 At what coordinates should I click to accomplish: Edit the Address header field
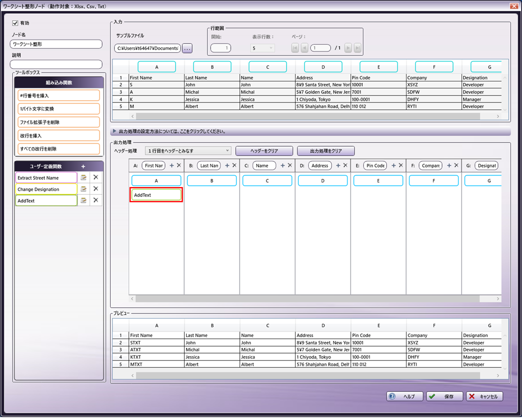pyautogui.click(x=320, y=166)
